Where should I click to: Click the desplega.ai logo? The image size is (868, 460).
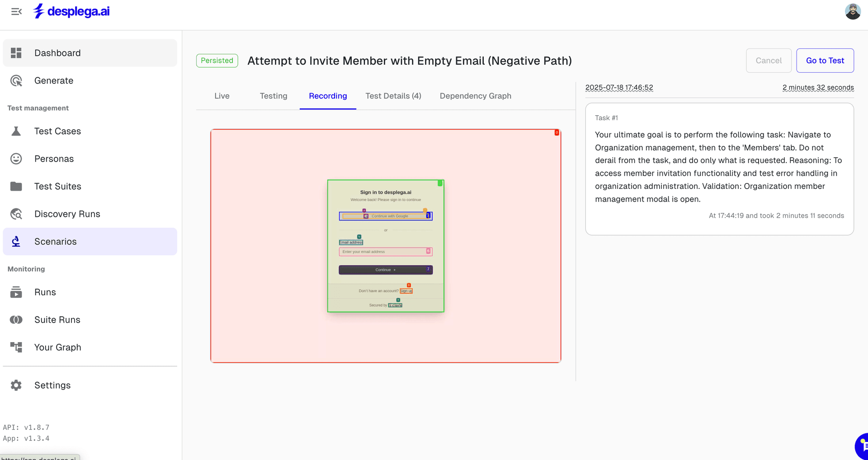point(72,12)
